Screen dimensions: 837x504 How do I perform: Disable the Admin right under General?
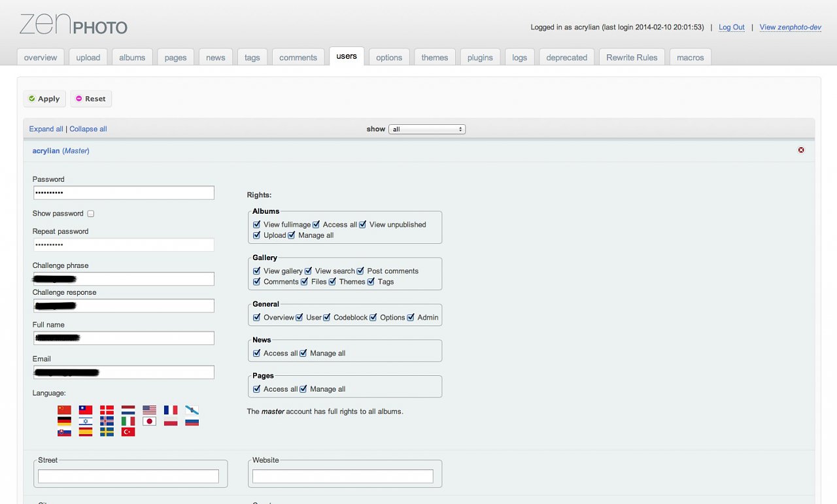point(411,317)
